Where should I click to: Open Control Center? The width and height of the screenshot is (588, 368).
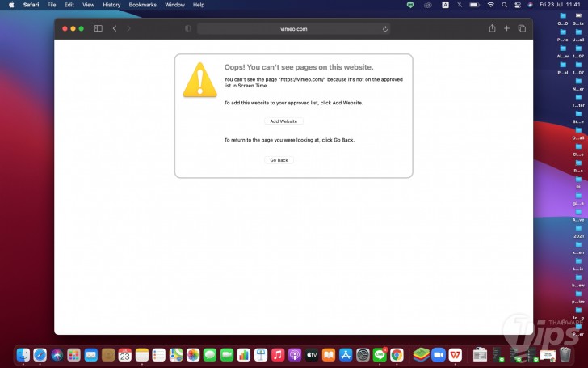point(518,5)
